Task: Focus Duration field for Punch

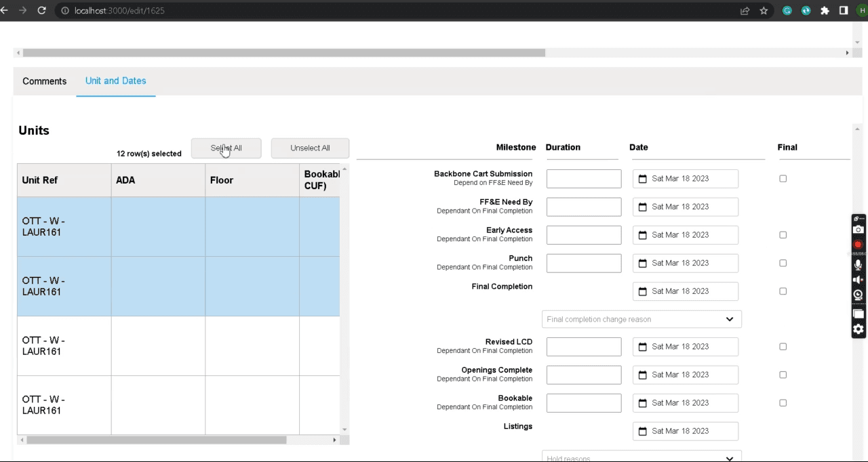Action: 584,263
